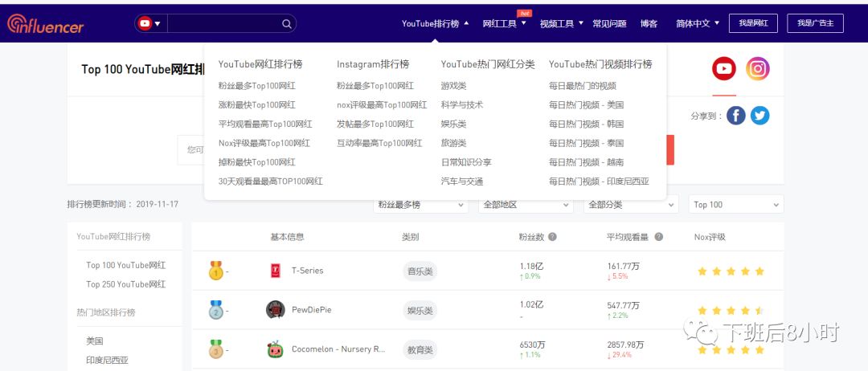Open the 全部地区 region dropdown

526,205
